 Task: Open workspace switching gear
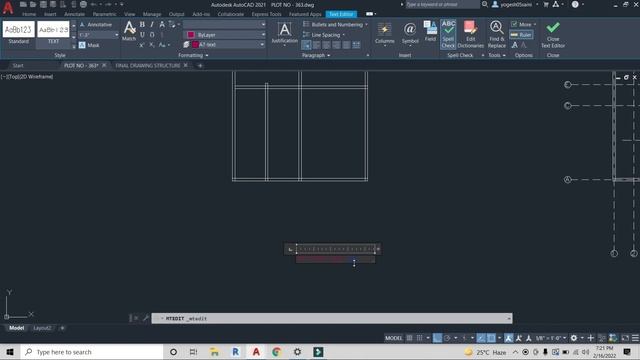(574, 338)
